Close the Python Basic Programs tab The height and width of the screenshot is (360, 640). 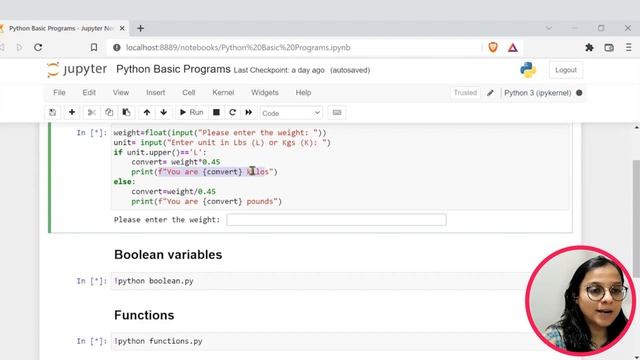[122, 29]
